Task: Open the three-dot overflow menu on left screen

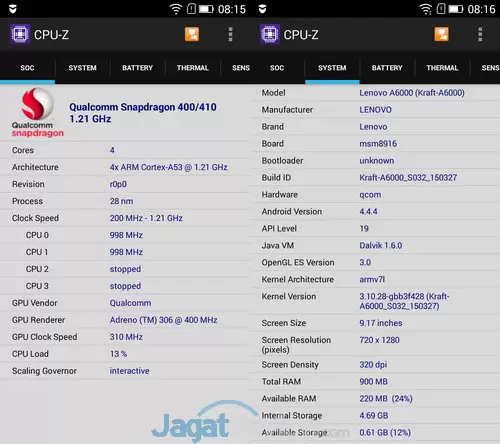Action: coord(230,34)
